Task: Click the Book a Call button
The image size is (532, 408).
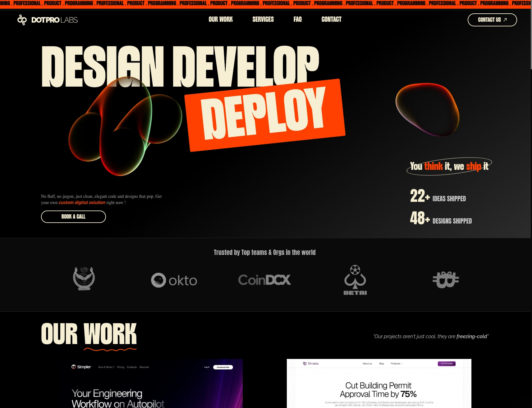Action: tap(73, 217)
